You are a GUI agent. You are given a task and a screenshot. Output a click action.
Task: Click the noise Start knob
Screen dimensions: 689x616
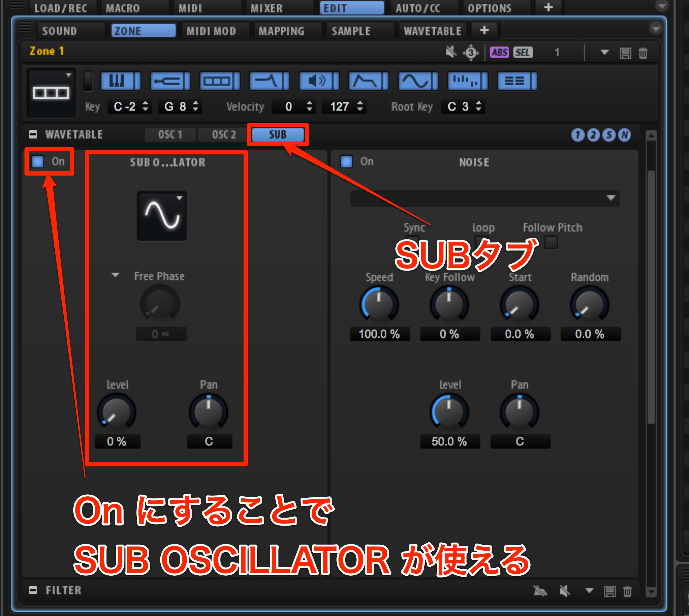pos(520,304)
